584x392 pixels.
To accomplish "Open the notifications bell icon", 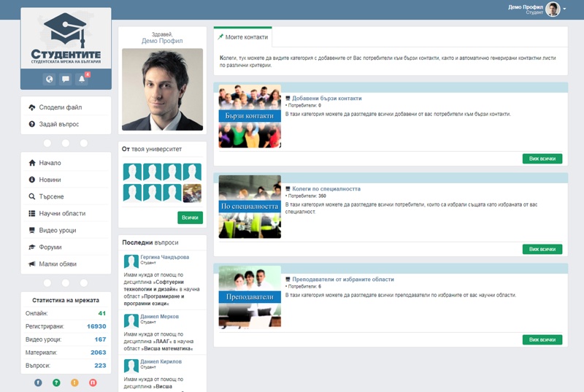I will [x=82, y=79].
